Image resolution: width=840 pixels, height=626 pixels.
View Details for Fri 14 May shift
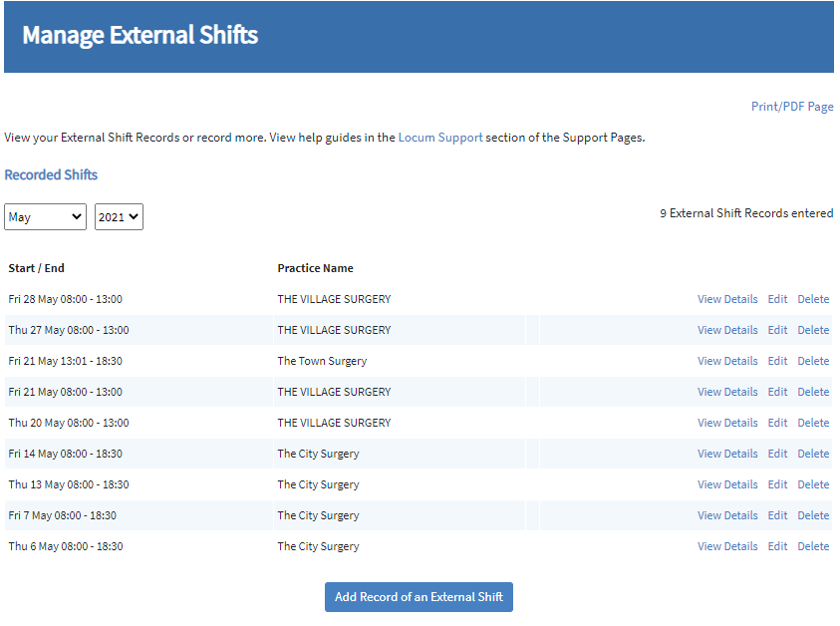click(x=727, y=454)
